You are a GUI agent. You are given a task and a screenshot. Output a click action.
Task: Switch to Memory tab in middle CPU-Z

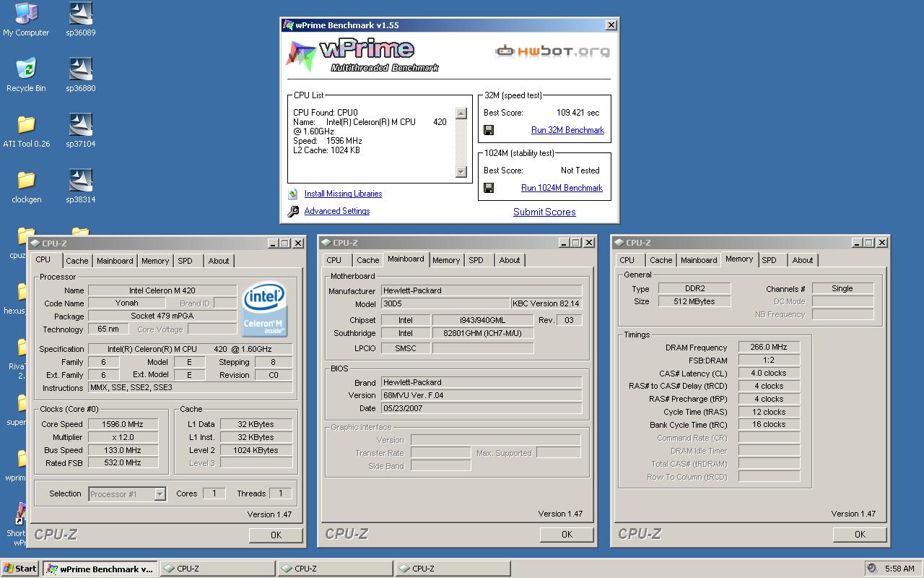pos(446,260)
